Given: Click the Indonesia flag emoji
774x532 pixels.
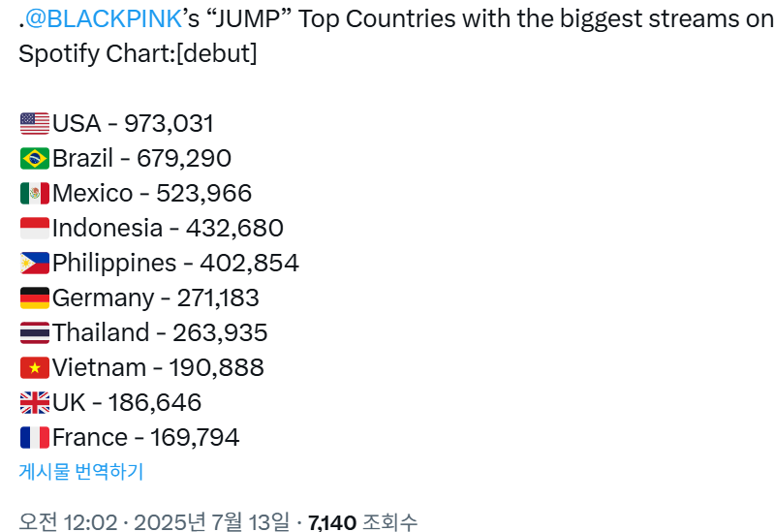Looking at the screenshot, I should 35,229.
